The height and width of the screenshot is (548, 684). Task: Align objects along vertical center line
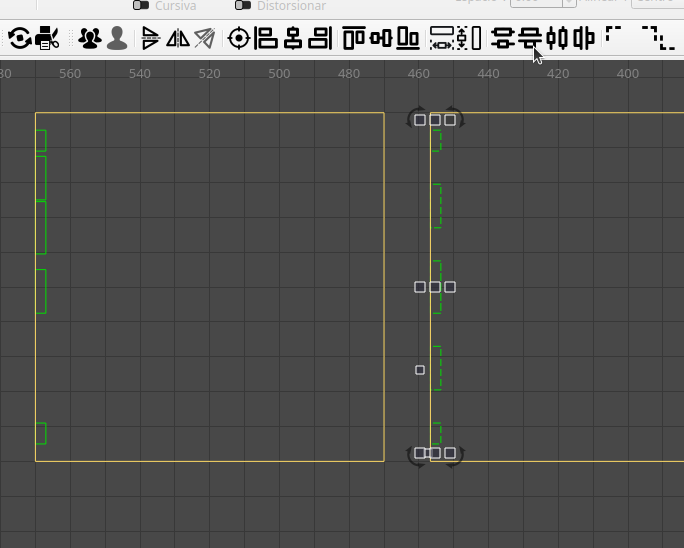[x=293, y=38]
